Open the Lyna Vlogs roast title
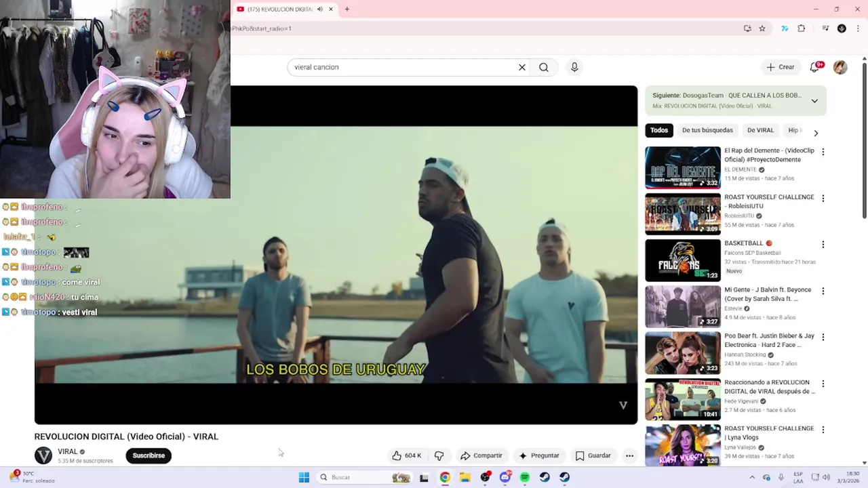Viewport: 868px width, 488px height. (x=769, y=433)
